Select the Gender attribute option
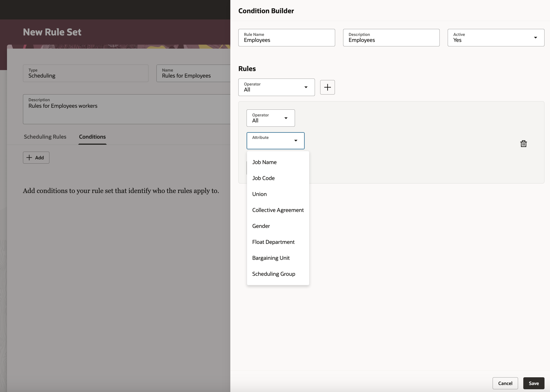Viewport: 550px width, 392px height. pos(261,226)
